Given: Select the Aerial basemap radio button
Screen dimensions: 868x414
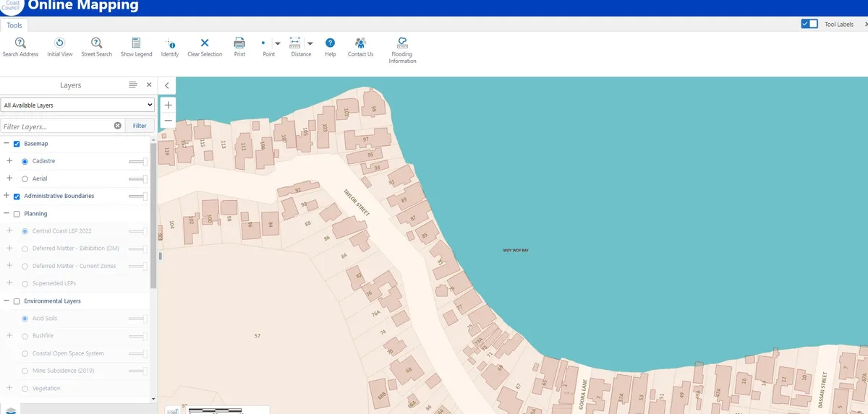Looking at the screenshot, I should [25, 178].
